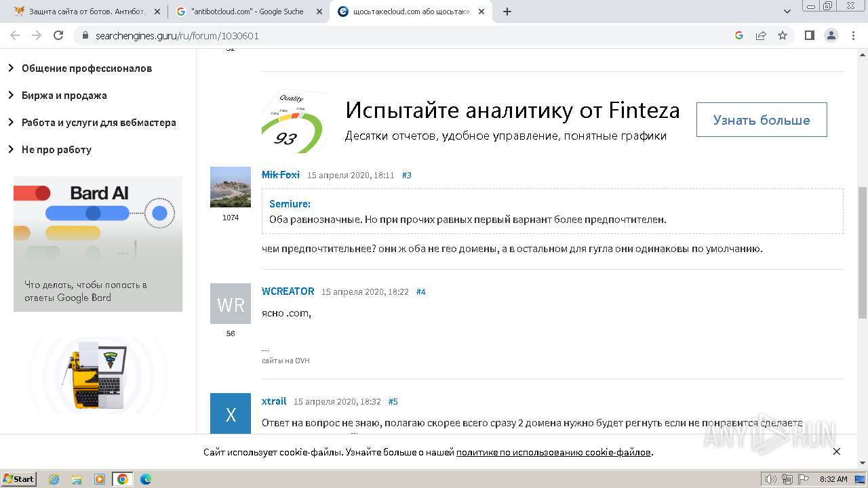Viewport: 868px width, 488px height.
Task: Open Chrome three-dot menu
Action: tap(852, 35)
